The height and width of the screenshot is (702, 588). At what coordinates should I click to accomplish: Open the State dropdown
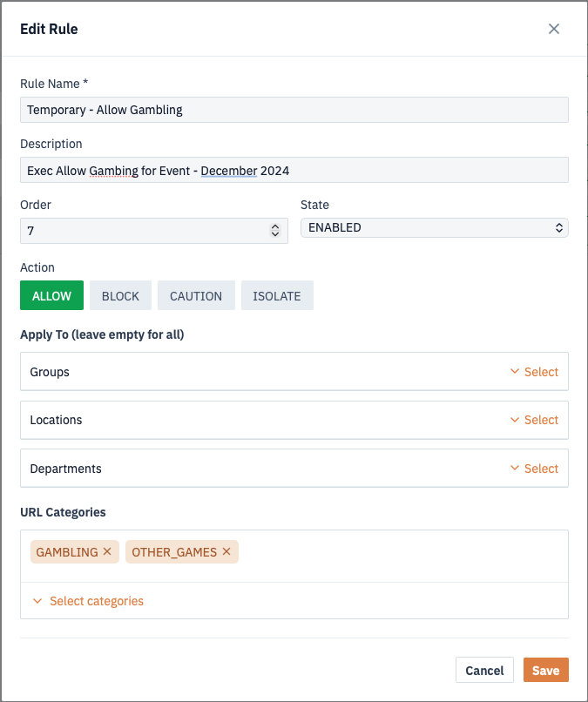(x=435, y=228)
